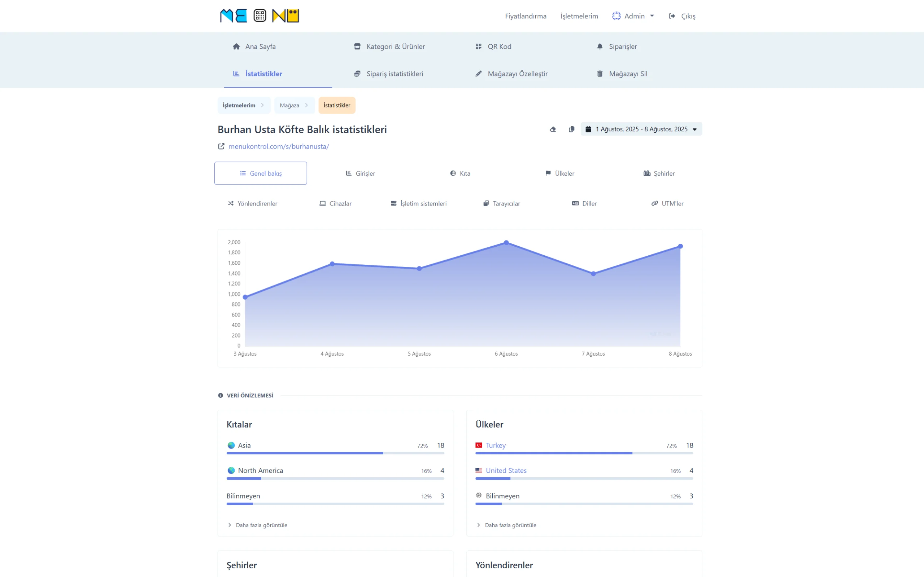Open the Cihazlar tab
Viewport: 924px width, 577px height.
[x=336, y=204]
